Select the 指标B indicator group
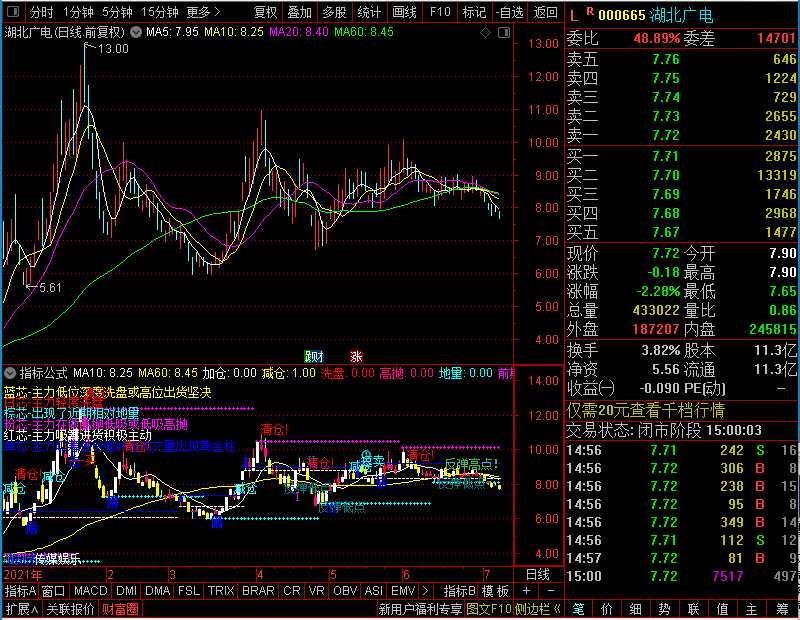800x620 pixels. [460, 591]
